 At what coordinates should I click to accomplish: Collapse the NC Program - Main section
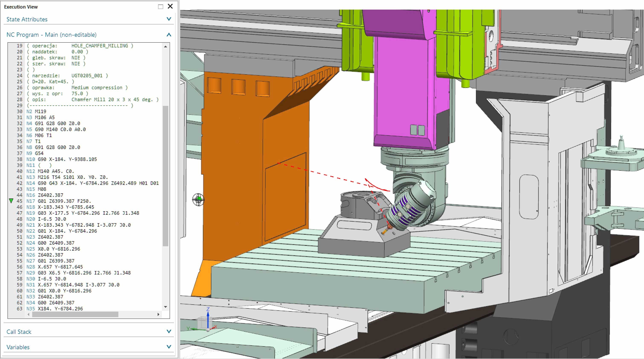169,35
